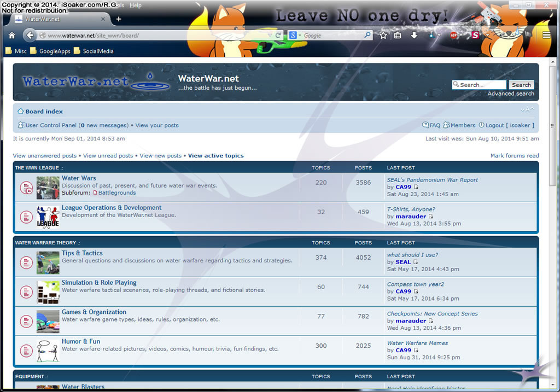Open the bookmarks list icon

coord(398,36)
